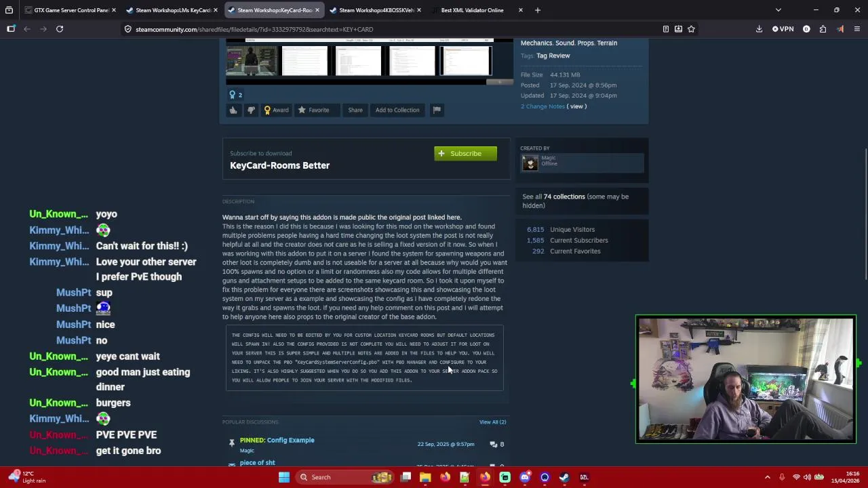The width and height of the screenshot is (868, 488).
Task: Open the Mechanics tag link
Action: (x=536, y=43)
